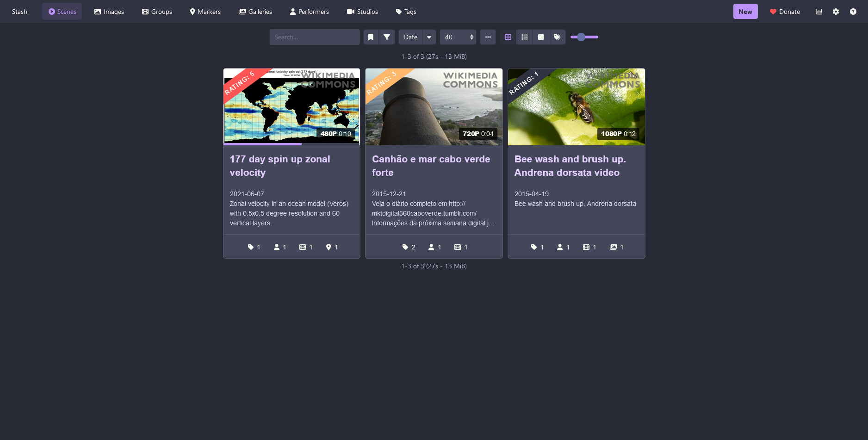Open settings via the gear icon
868x440 pixels.
point(836,12)
